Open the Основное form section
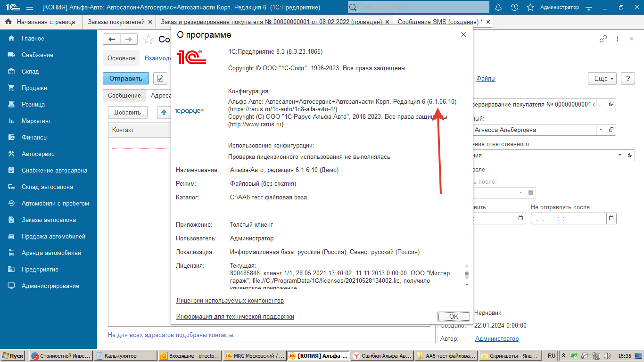This screenshot has width=644, height=362. (121, 58)
